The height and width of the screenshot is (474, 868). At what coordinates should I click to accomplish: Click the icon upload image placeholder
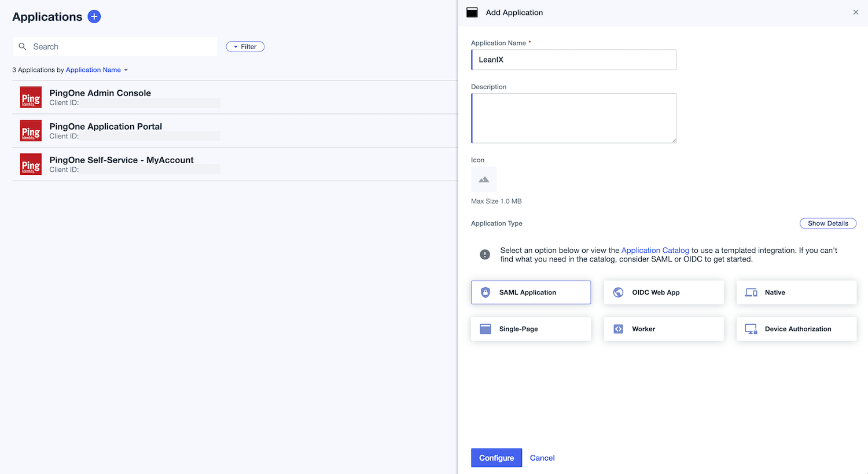tap(484, 179)
